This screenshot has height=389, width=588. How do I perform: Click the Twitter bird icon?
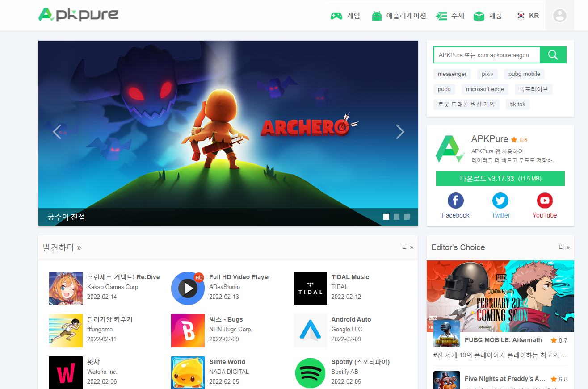[500, 201]
